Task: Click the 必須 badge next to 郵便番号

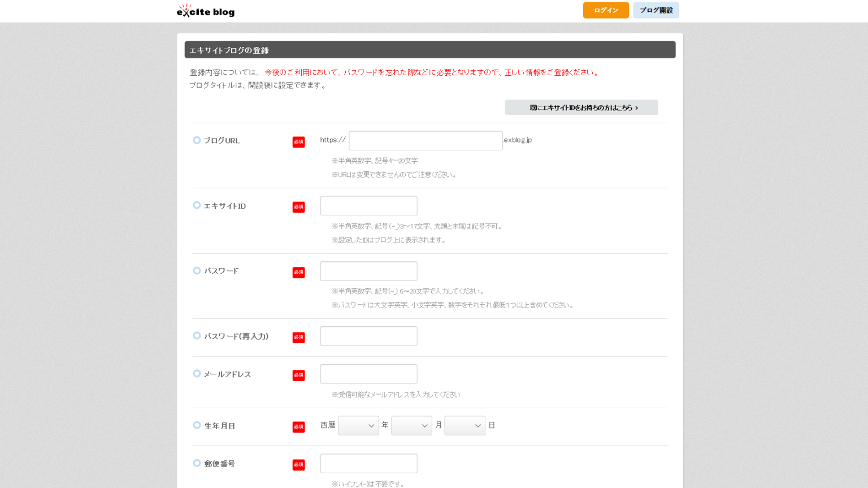Action: pos(298,465)
